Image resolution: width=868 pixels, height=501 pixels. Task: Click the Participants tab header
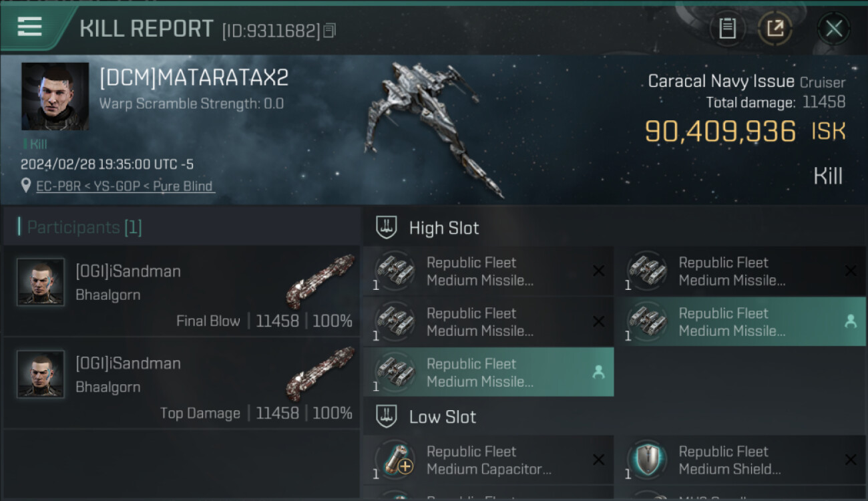point(83,228)
